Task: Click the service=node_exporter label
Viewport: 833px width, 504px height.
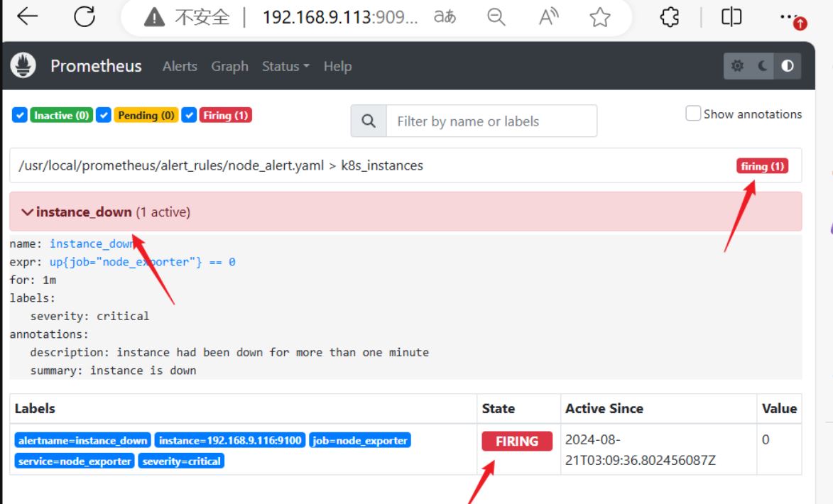Action: 75,461
